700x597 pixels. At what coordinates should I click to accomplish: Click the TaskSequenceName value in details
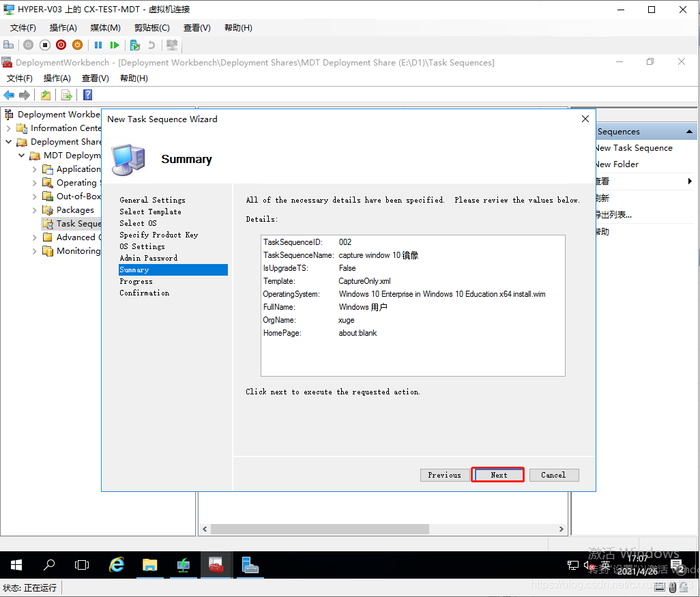378,255
